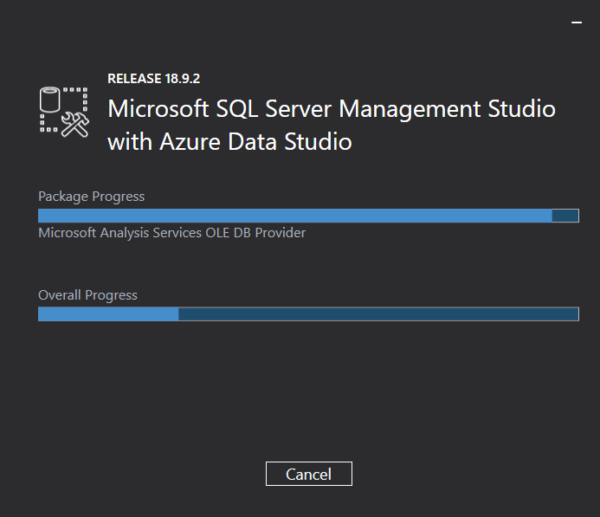The width and height of the screenshot is (600, 517).
Task: Click the database cylinder in the logo
Action: [x=52, y=100]
